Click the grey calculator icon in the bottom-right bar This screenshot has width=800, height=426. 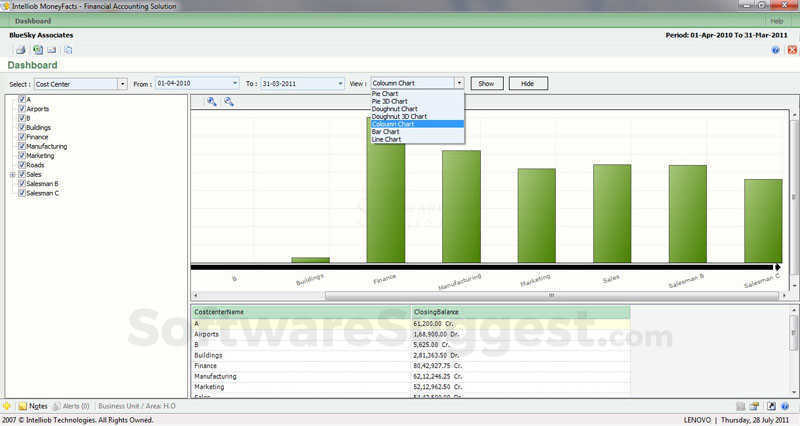tap(740, 407)
